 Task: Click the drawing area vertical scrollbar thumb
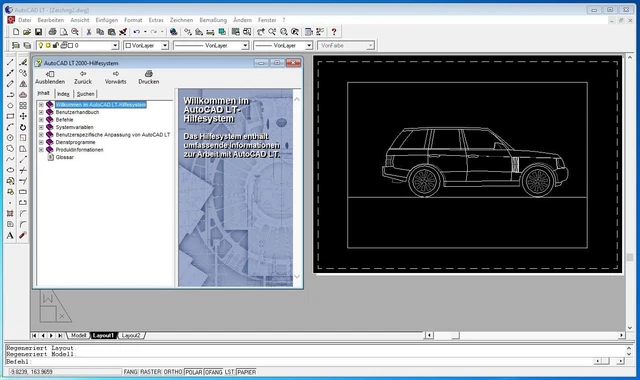630,257
